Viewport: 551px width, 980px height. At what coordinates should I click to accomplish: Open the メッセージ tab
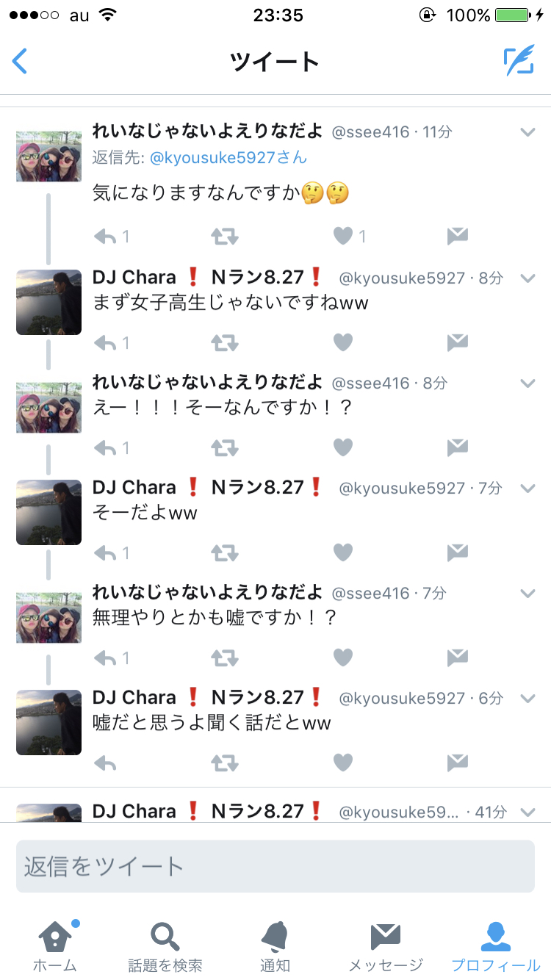[386, 946]
